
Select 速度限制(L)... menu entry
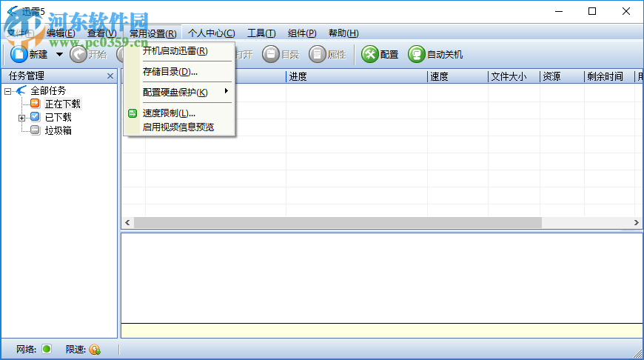coord(179,113)
